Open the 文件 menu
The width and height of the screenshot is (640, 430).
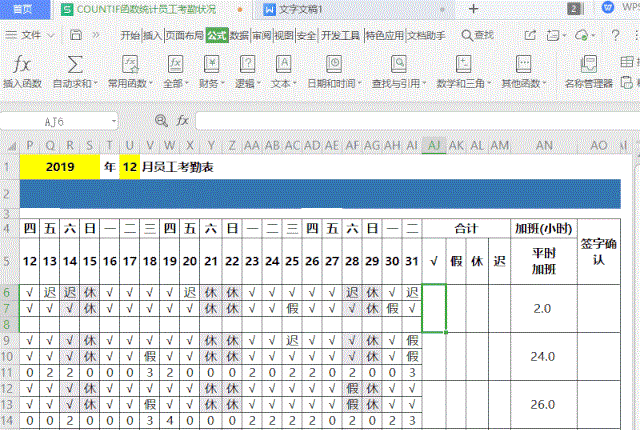tap(31, 35)
